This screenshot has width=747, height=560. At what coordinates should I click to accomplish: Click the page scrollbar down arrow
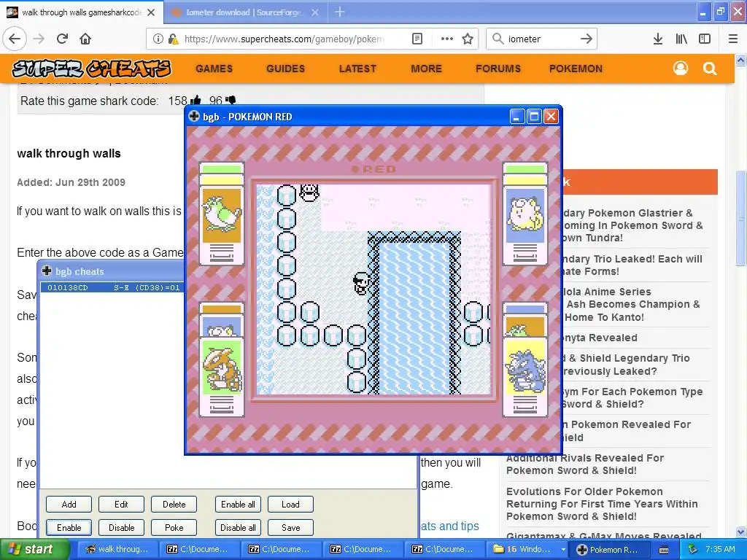[x=741, y=532]
